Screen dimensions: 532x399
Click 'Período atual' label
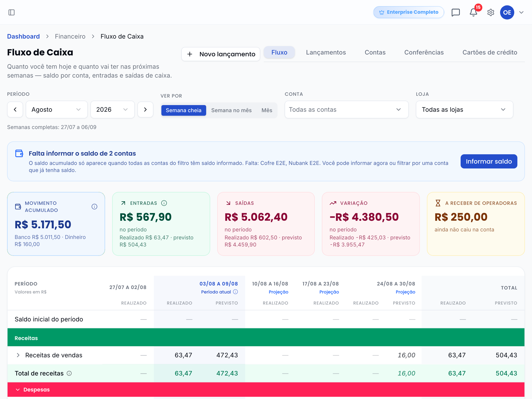(x=216, y=292)
